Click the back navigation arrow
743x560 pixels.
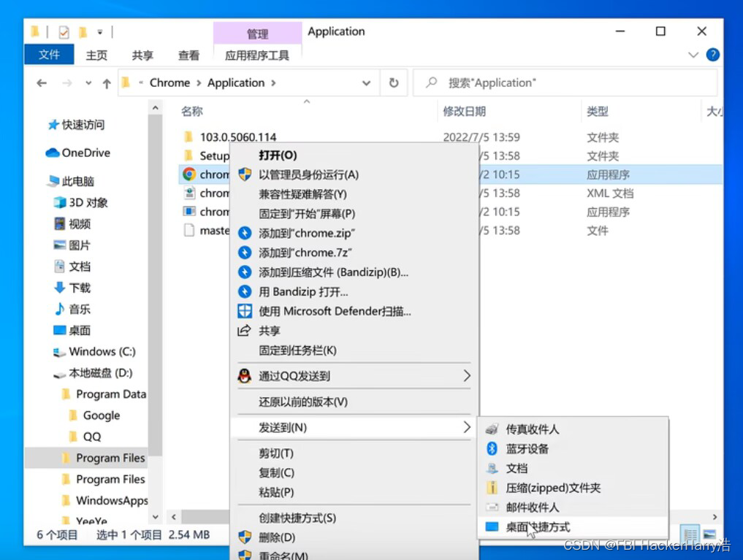(42, 83)
